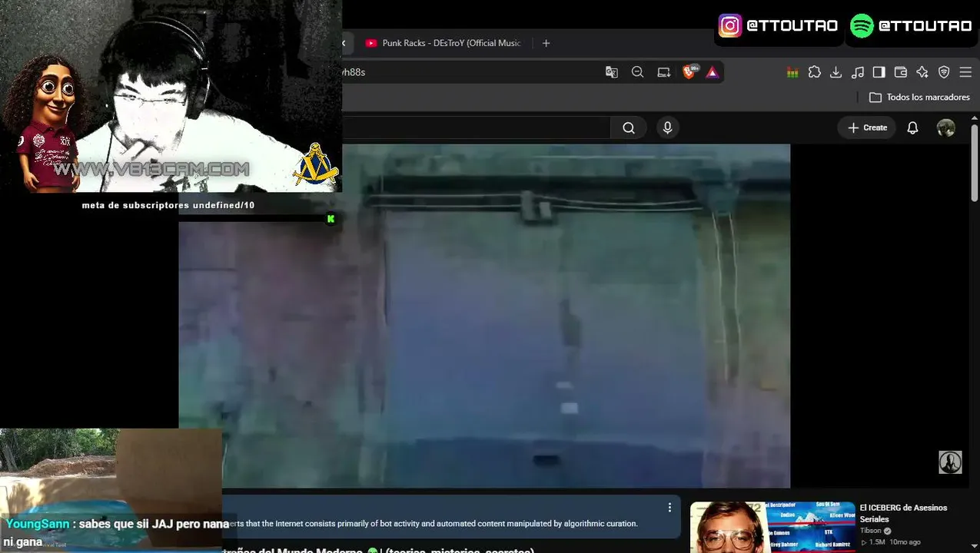
Task: Open the Brave Shields lion icon
Action: pos(690,71)
